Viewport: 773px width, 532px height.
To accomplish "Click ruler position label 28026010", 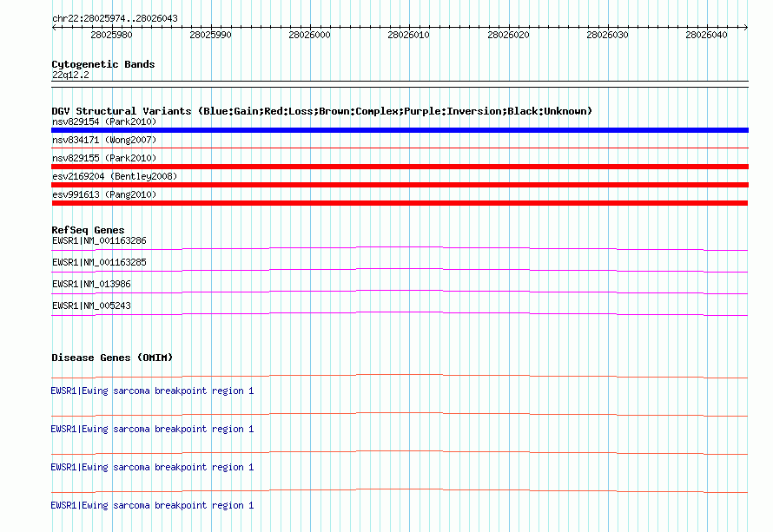I will coord(409,35).
